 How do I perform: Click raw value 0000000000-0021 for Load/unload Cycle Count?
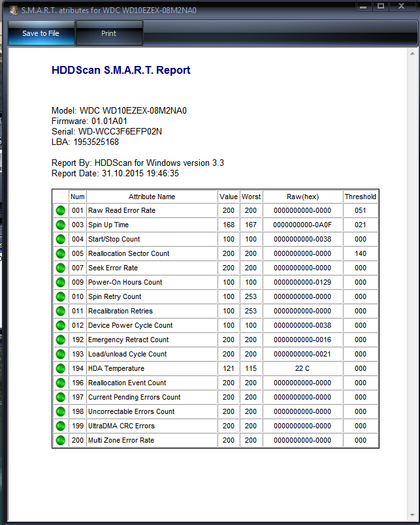click(302, 354)
